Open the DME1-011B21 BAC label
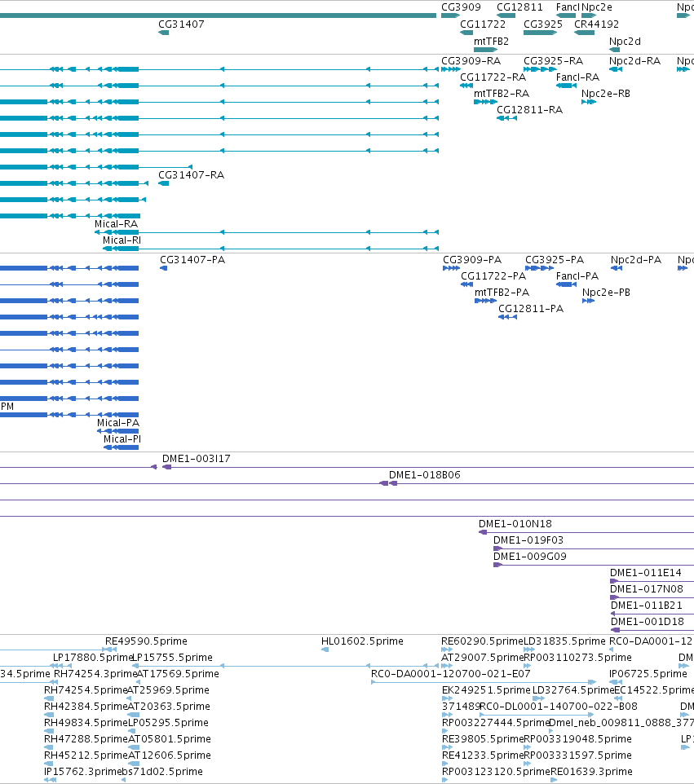The width and height of the screenshot is (694, 784). 647,606
